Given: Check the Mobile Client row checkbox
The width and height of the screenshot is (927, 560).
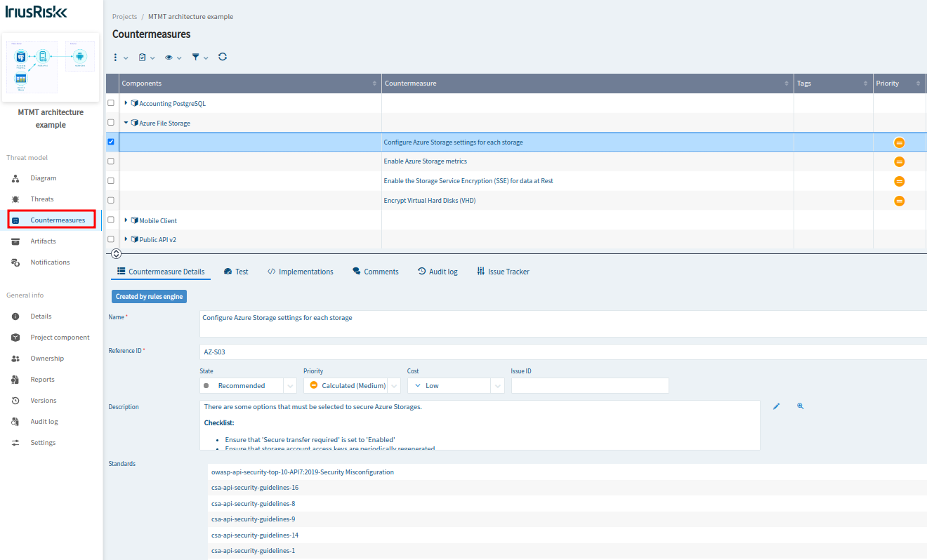Looking at the screenshot, I should click(x=110, y=220).
